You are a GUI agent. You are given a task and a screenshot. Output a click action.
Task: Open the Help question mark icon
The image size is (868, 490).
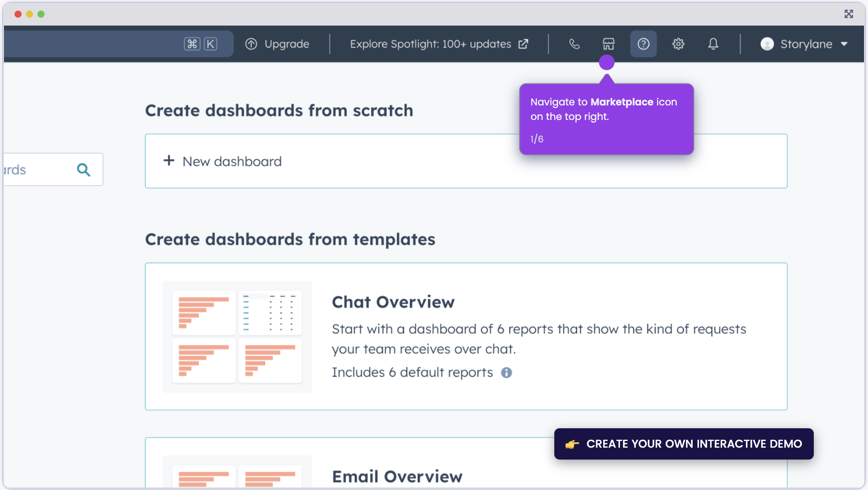(643, 44)
